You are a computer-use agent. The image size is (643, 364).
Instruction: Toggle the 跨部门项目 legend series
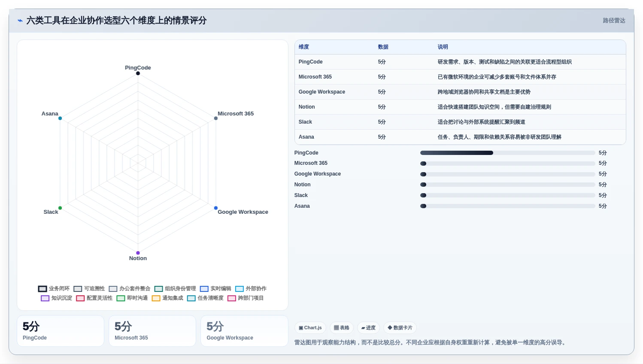tap(246, 298)
